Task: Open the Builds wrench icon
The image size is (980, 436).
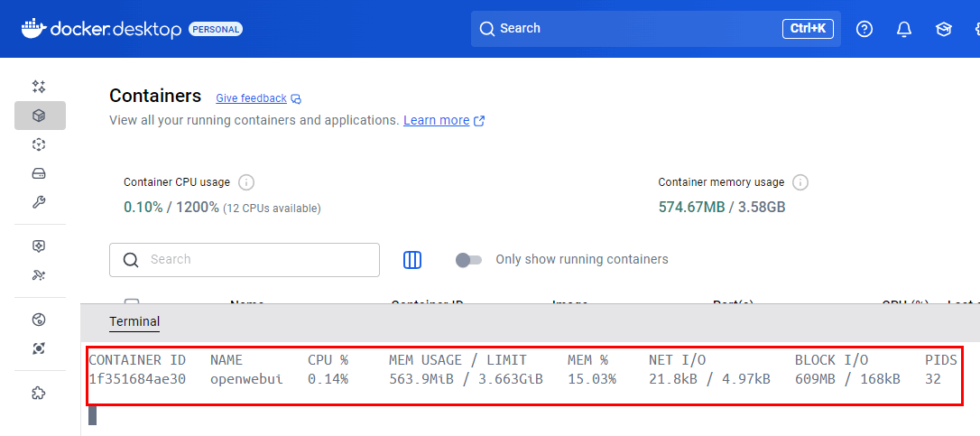Action: (39, 202)
